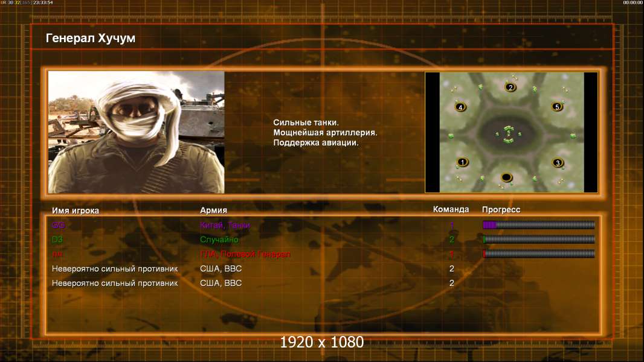Click the green Случайно army entry

click(x=219, y=240)
